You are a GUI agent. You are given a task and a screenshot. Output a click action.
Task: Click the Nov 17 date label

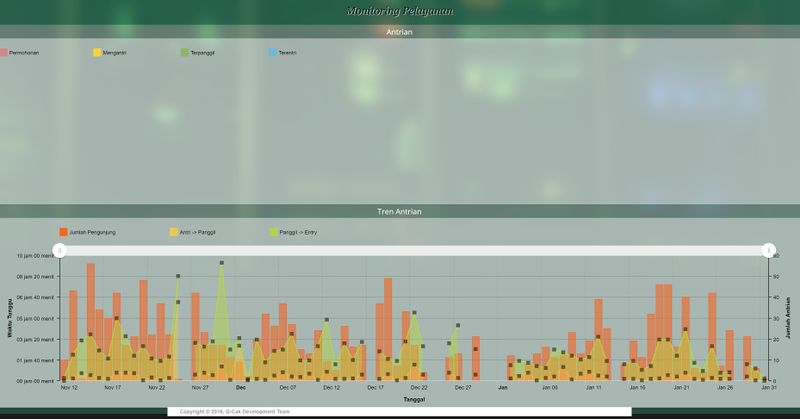(x=113, y=388)
